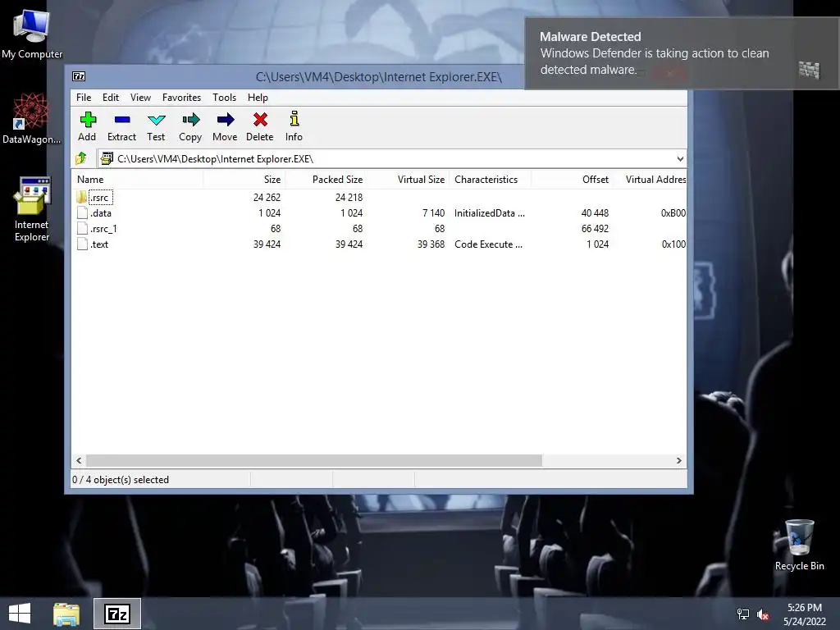
Task: Click the network tray icon
Action: pos(743,614)
